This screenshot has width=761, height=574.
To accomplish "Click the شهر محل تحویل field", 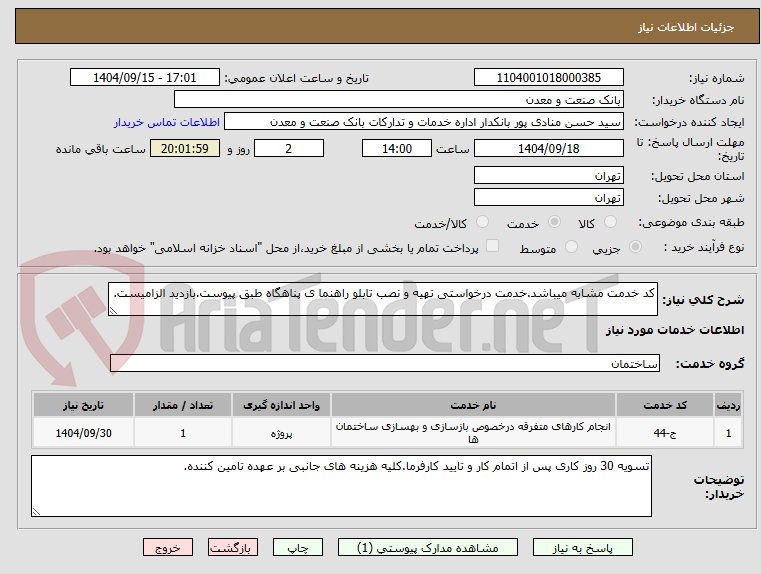I will (x=548, y=197).
